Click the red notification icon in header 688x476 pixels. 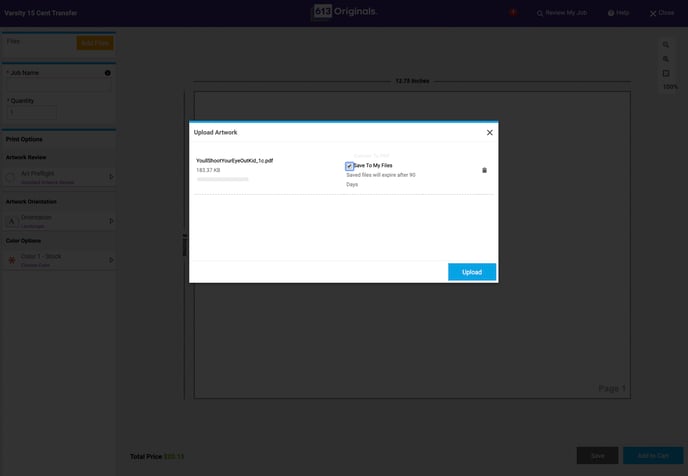[x=512, y=12]
